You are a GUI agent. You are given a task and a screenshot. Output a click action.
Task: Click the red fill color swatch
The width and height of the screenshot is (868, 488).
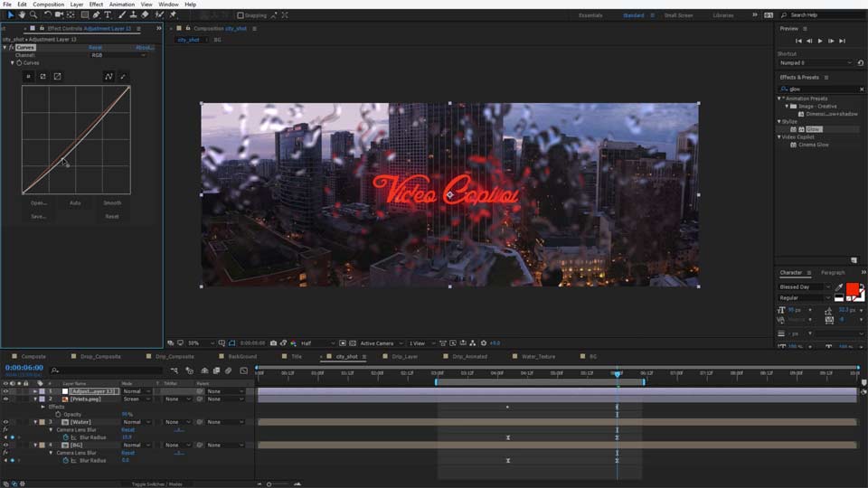pyautogui.click(x=852, y=289)
